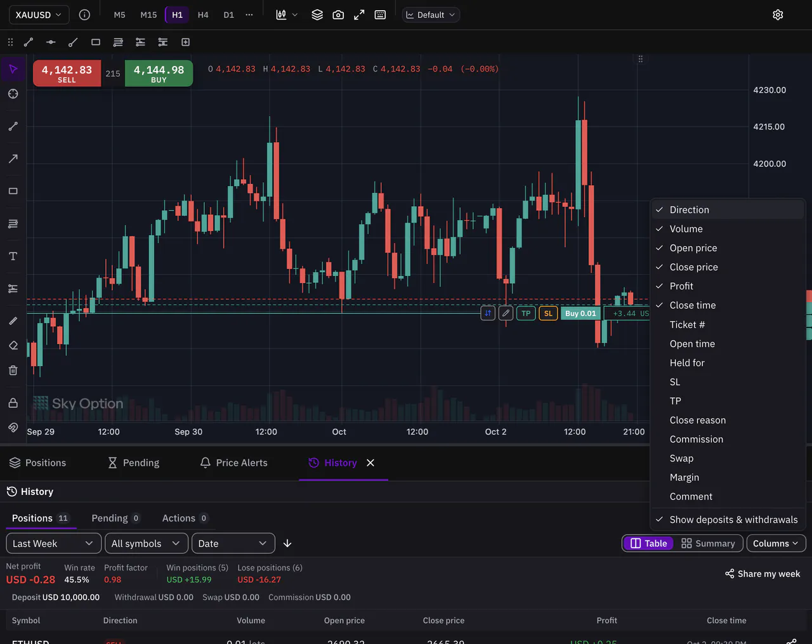The image size is (812, 644).
Task: Click the pencil edit icon on the position
Action: pyautogui.click(x=506, y=313)
